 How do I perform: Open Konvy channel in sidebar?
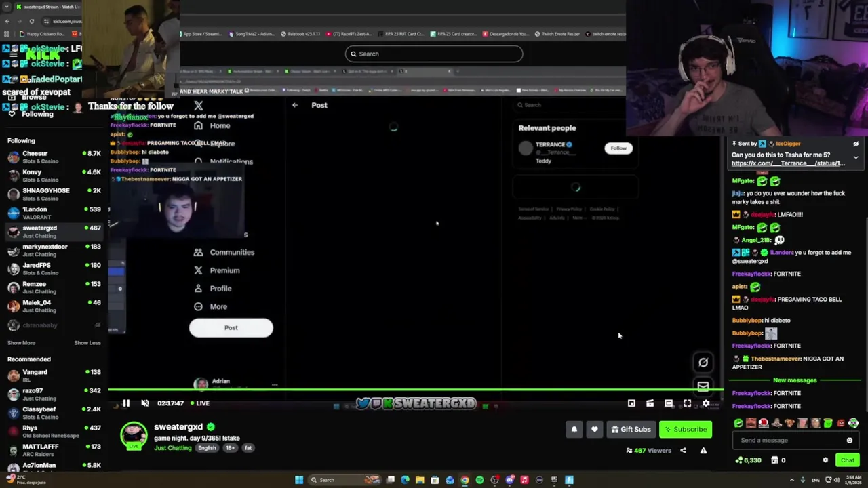[x=53, y=176]
